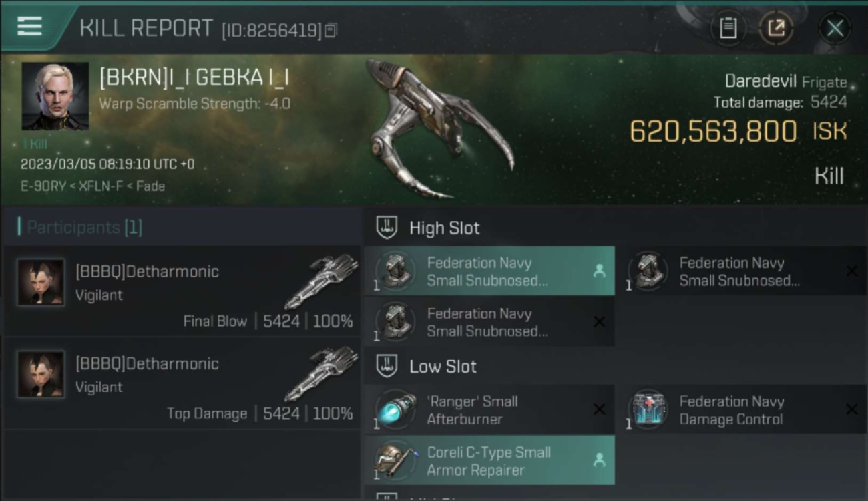Open the 'Ranger' Small Afterburner module icon
This screenshot has height=501, width=868.
396,409
